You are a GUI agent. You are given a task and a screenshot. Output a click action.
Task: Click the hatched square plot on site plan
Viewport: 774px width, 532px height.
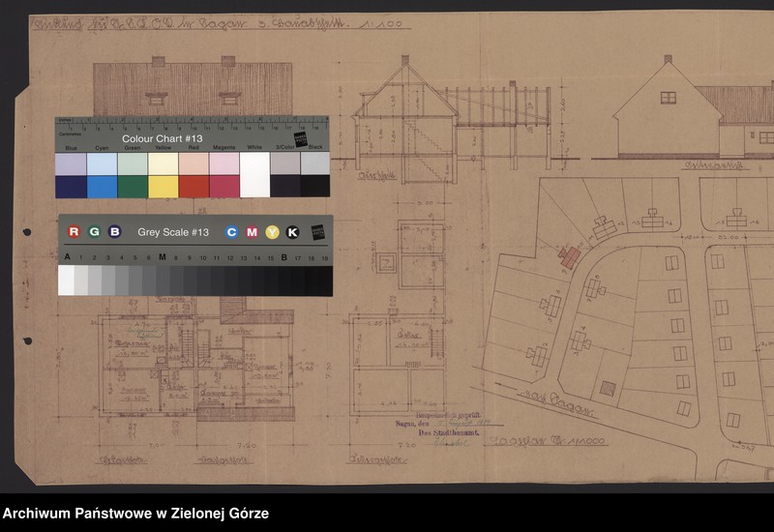[608, 389]
